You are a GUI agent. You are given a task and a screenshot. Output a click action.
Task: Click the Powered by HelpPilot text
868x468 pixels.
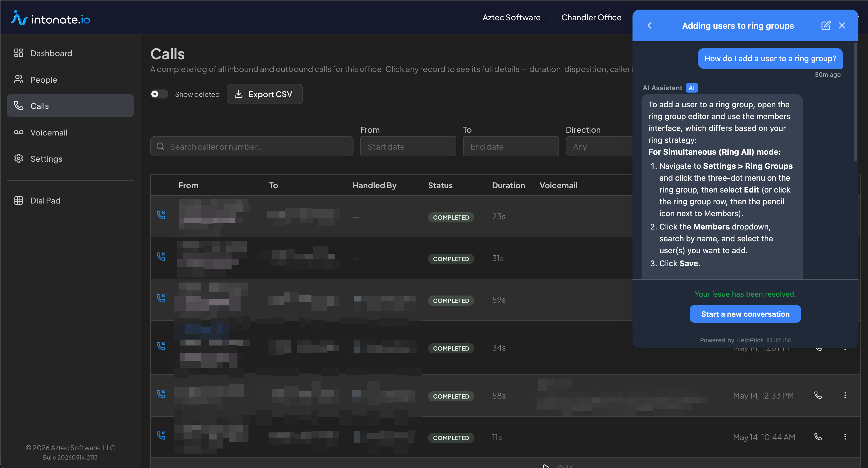point(731,340)
